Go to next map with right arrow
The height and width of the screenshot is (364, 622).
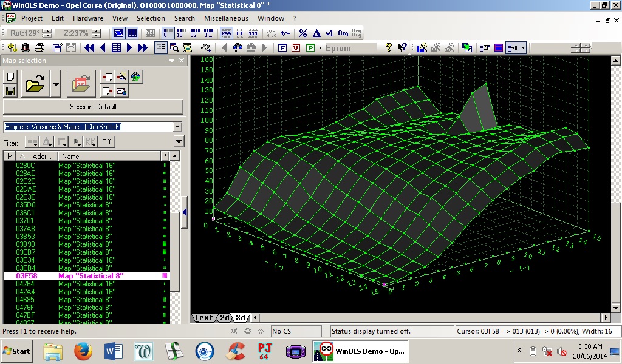click(x=129, y=48)
